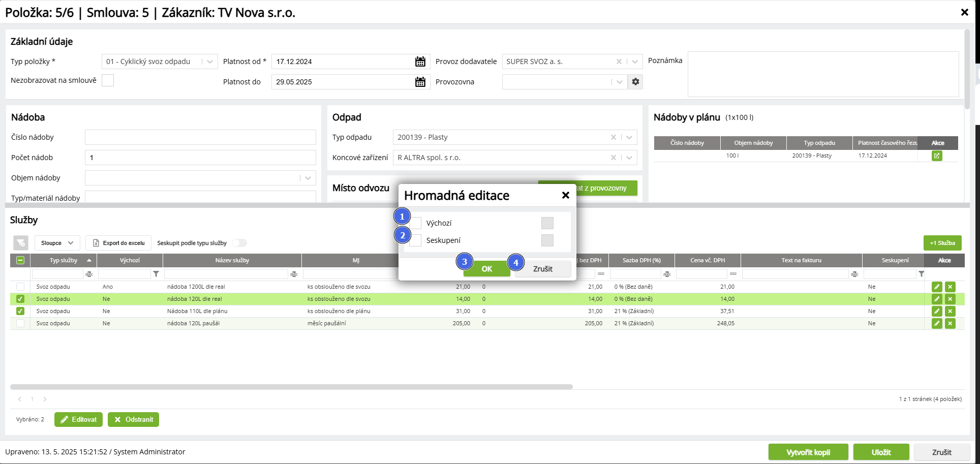Screen dimensions: 980x464
Task: Open equals operator icon for Cena vč. DPH filter
Action: 733,274
